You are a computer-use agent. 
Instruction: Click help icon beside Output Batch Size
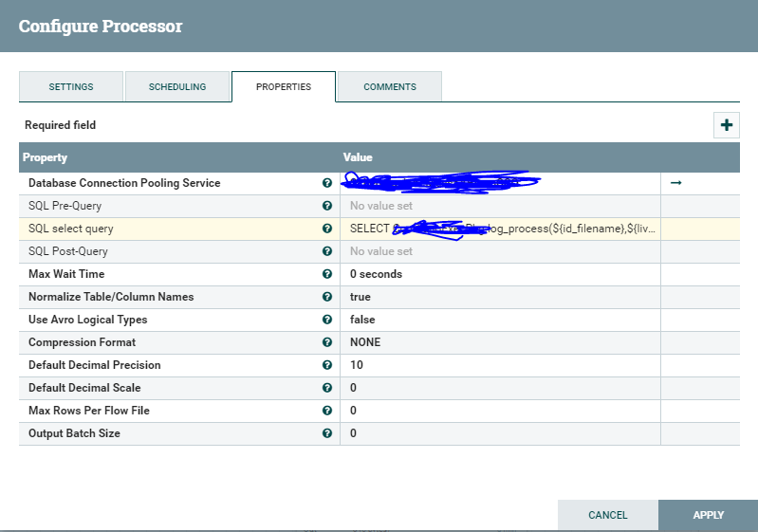pos(327,433)
